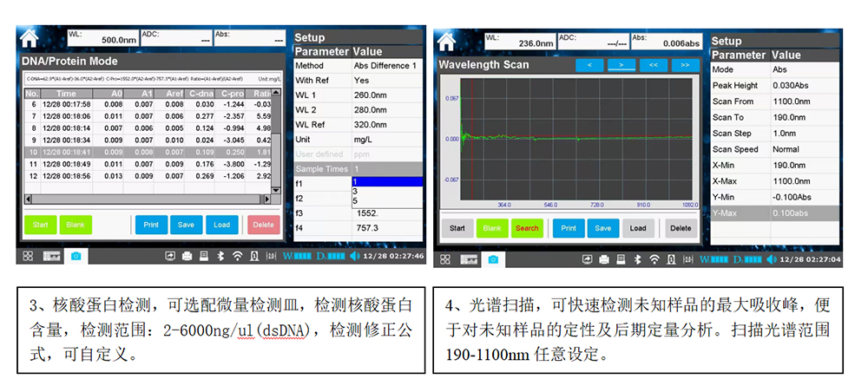Open the four-squares apps icon in left taskbar
This screenshot has width=868, height=392.
coord(28,257)
